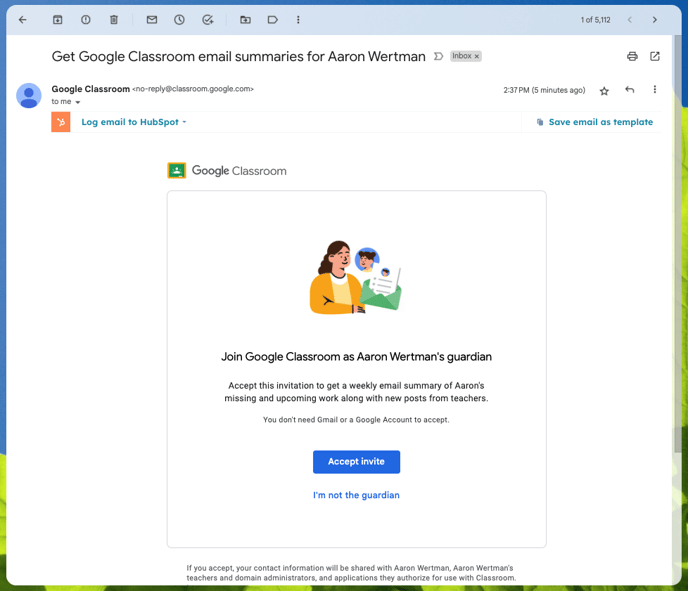This screenshot has height=591, width=688.
Task: Click the orange HubSpot logo icon
Action: coord(61,122)
